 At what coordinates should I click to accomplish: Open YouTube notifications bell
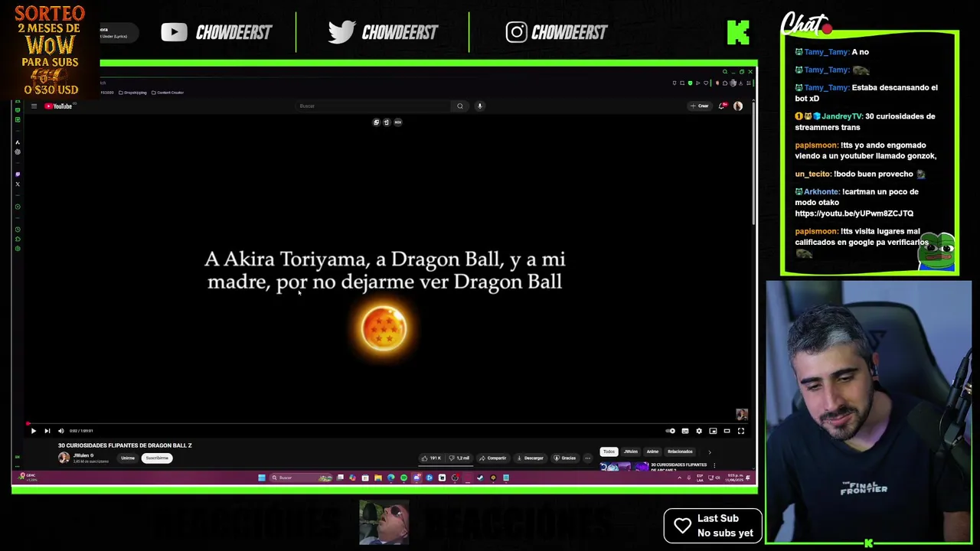721,106
